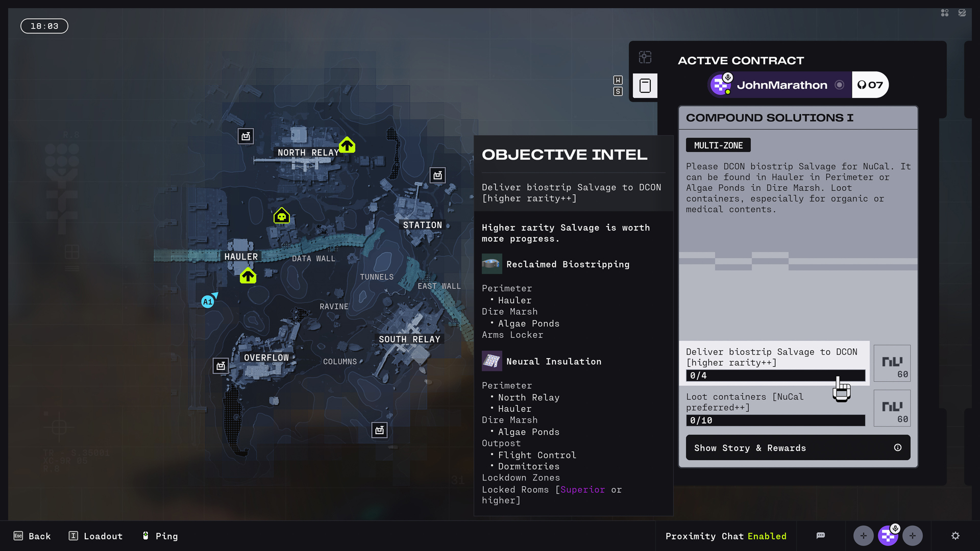
Task: Click the layer-slash icon at the top right
Action: pyautogui.click(x=963, y=13)
